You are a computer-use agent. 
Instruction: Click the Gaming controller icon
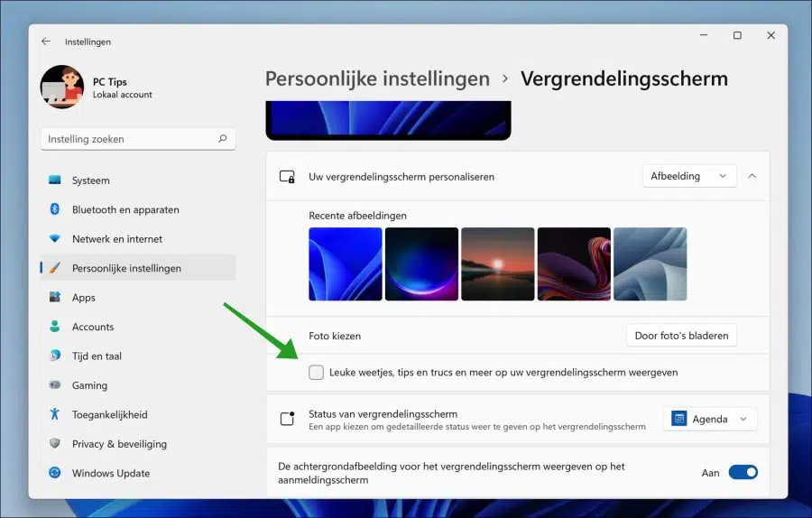pos(55,384)
